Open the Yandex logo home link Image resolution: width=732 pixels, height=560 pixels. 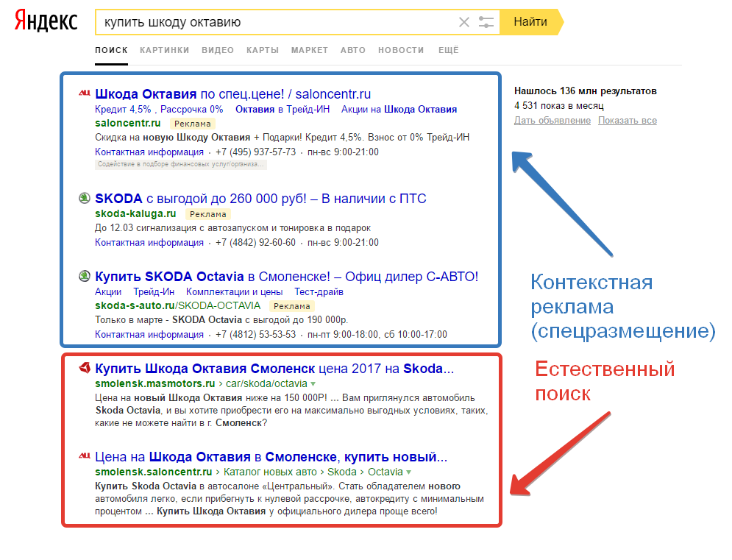click(x=46, y=21)
